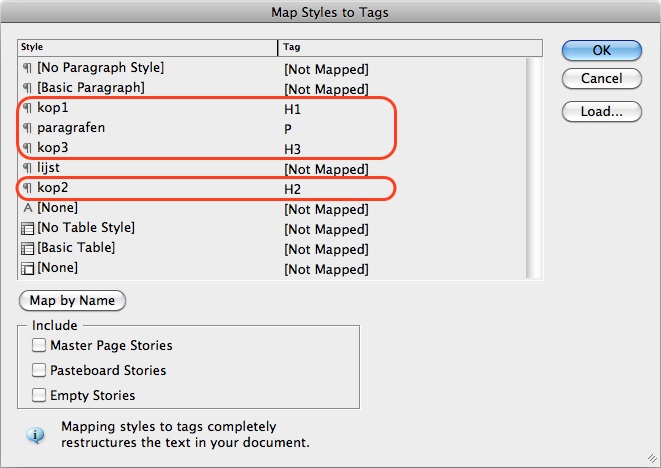Click the [Basic Table] table style icon

pyautogui.click(x=27, y=248)
